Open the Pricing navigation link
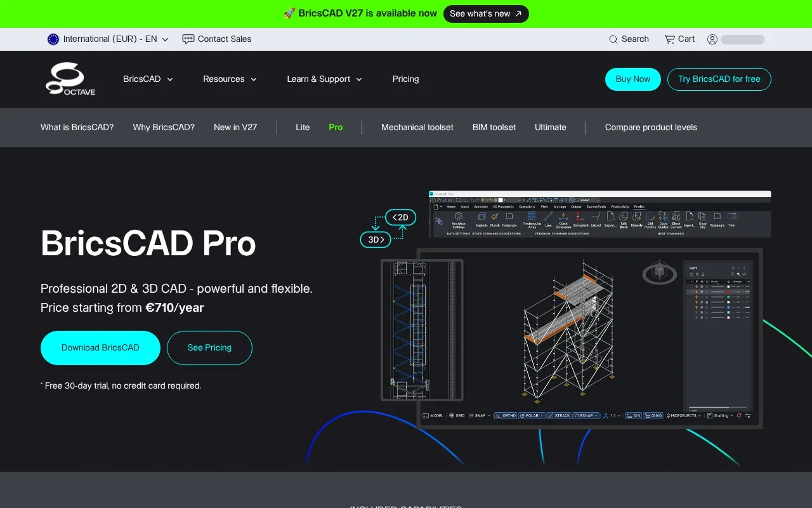 pyautogui.click(x=406, y=79)
